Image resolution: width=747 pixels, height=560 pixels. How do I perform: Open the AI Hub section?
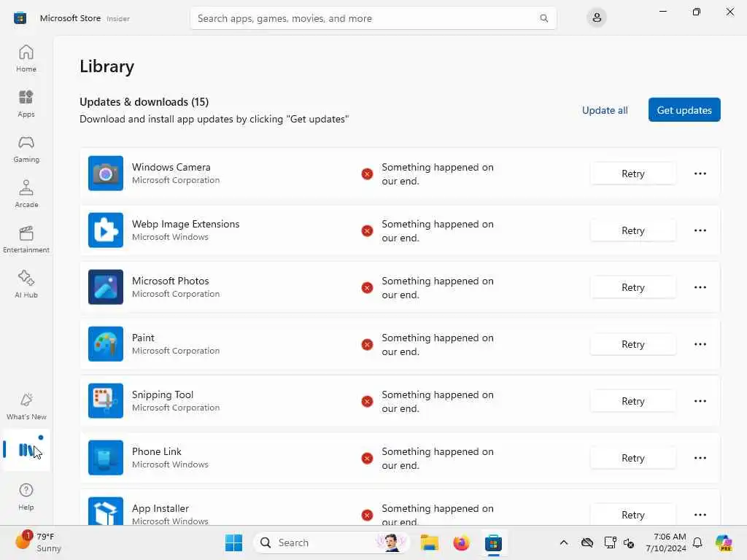(x=26, y=284)
